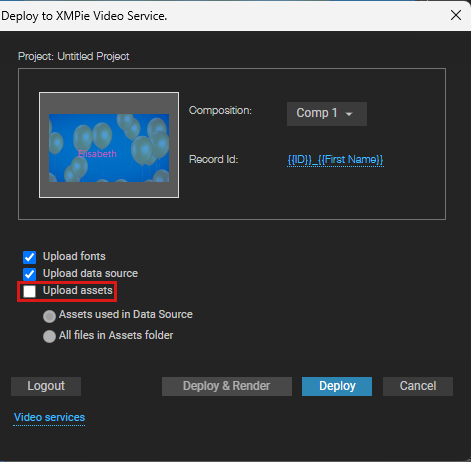The image size is (471, 462).
Task: Disable the Upload data source checkbox
Action: point(29,274)
